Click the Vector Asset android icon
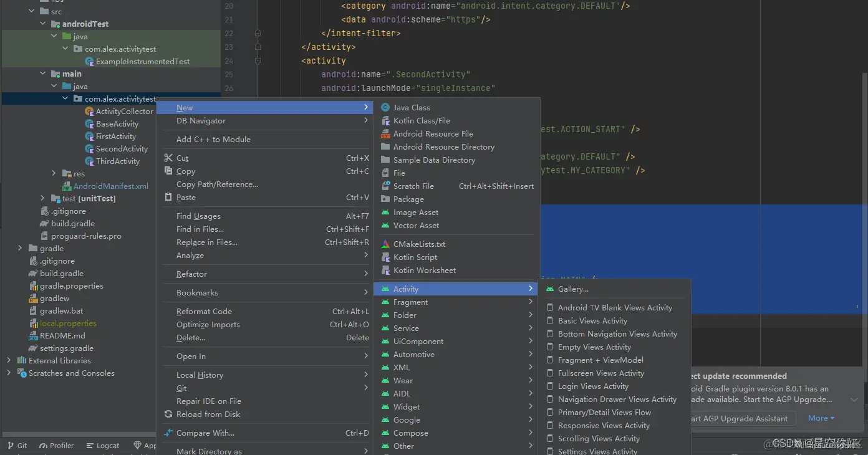 (385, 226)
